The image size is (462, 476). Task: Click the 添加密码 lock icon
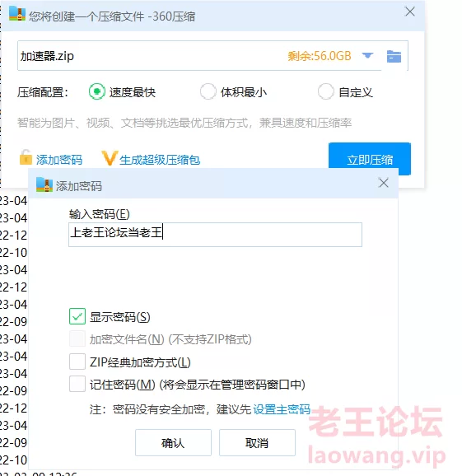pos(26,157)
